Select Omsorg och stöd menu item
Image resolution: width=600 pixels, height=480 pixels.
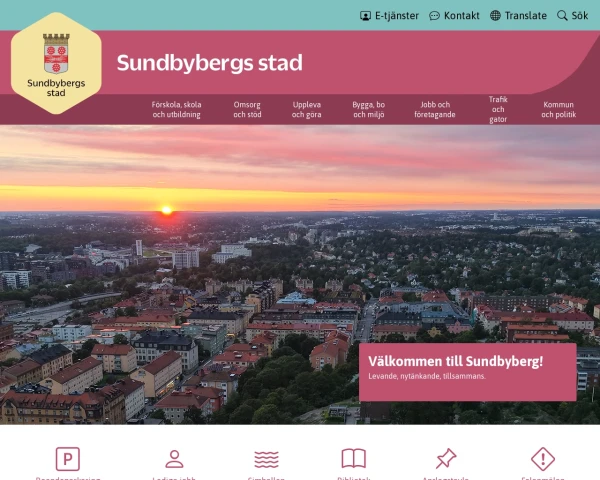point(247,109)
